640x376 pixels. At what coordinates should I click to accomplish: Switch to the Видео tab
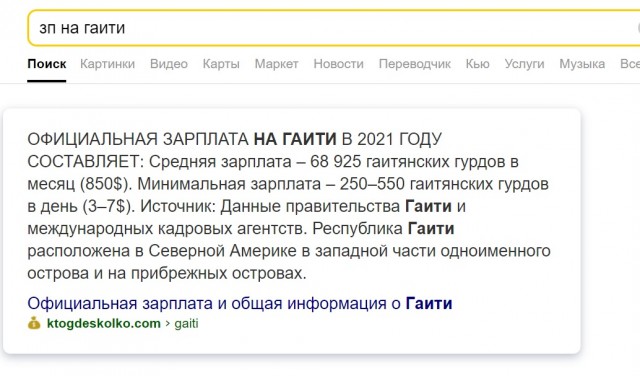(169, 64)
